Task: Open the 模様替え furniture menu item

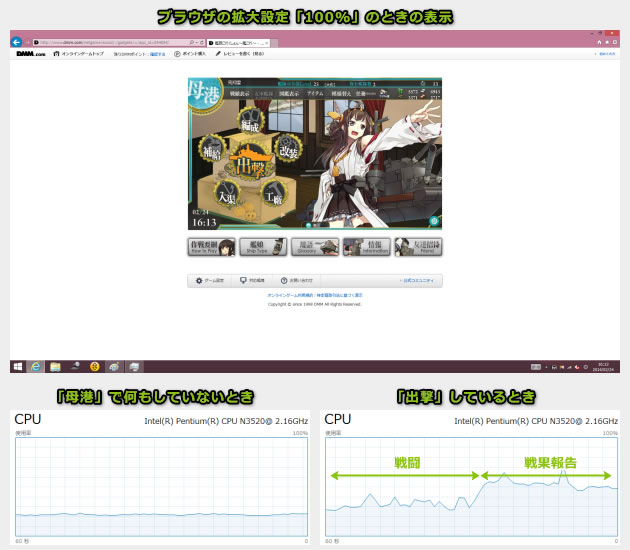Action: point(341,94)
